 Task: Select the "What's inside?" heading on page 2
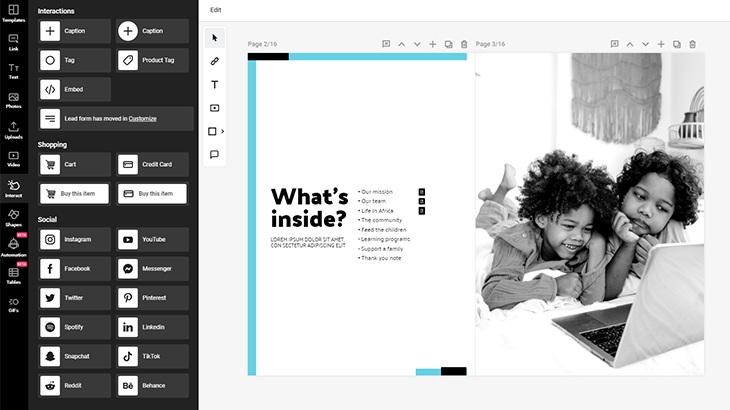click(x=309, y=207)
